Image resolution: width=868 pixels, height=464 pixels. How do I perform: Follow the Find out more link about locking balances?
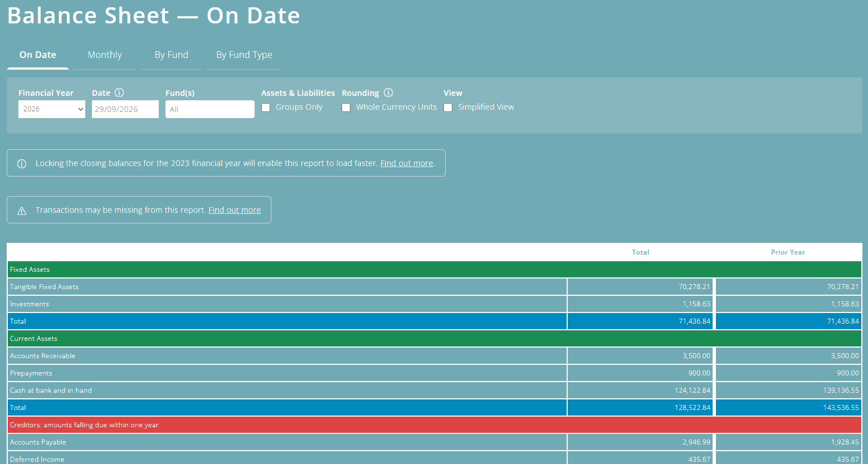[x=407, y=163]
